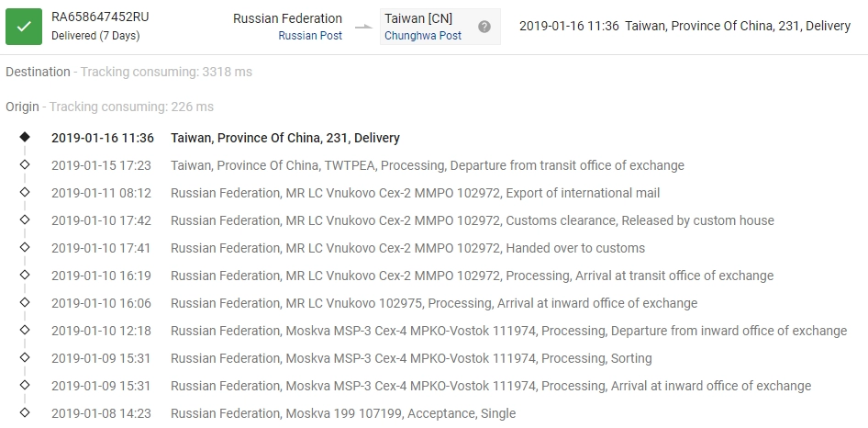Viewport: 868px width, 428px height.
Task: Open the Russian Post carrier link
Action: pos(310,36)
